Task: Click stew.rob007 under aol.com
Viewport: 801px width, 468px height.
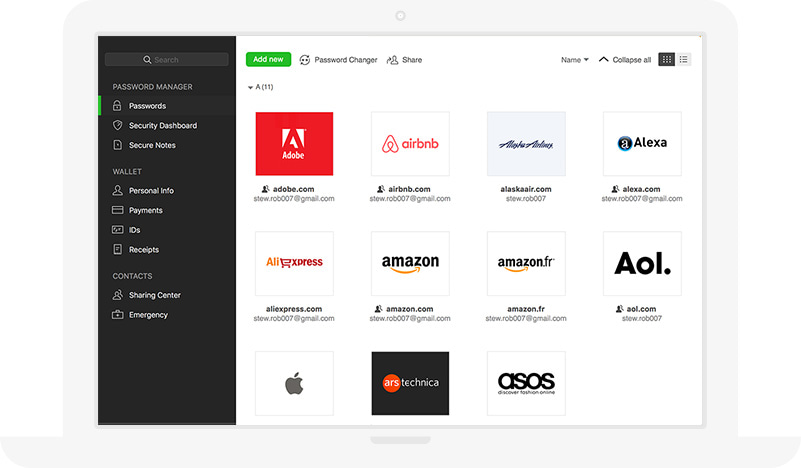Action: point(642,318)
